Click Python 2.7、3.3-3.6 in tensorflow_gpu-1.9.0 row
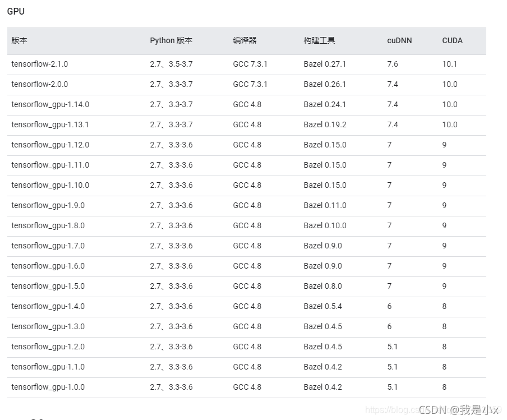 (x=172, y=205)
